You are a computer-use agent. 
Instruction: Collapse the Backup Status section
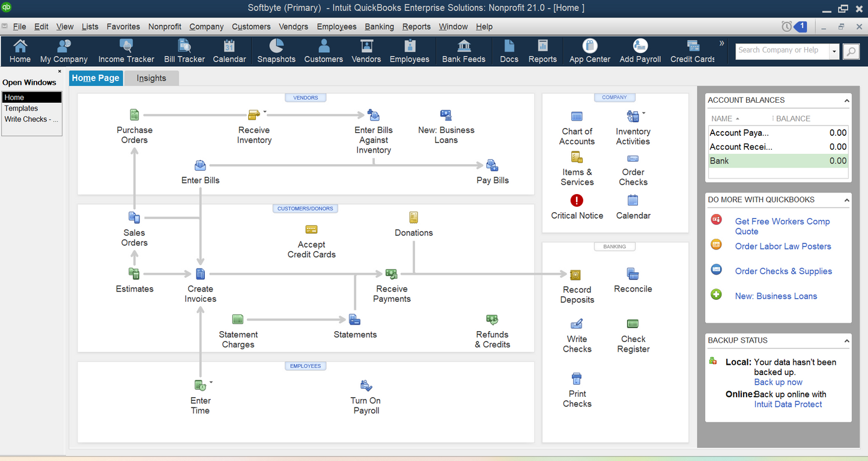pos(846,341)
